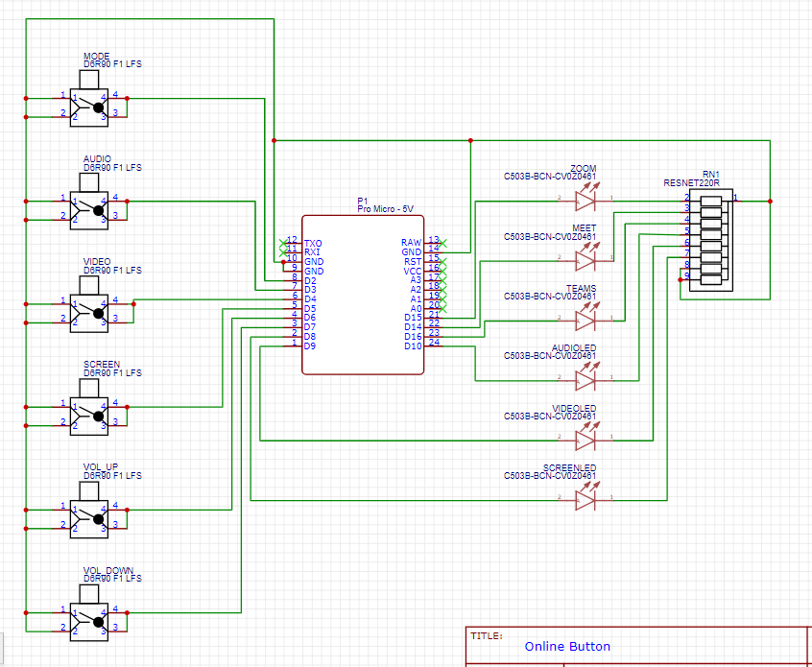Click pin D15 on the Pro Micro
The width and height of the screenshot is (812, 667).
(413, 316)
